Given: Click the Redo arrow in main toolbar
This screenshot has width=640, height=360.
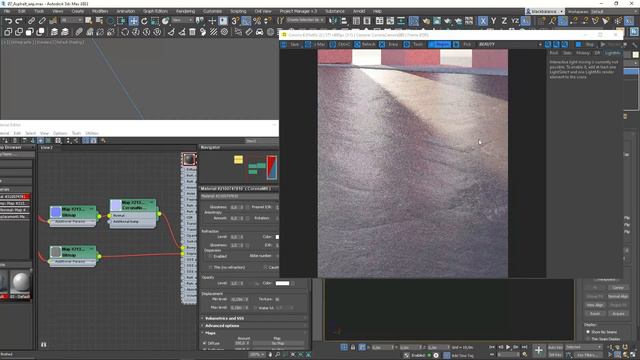Looking at the screenshot, I should (19, 21).
